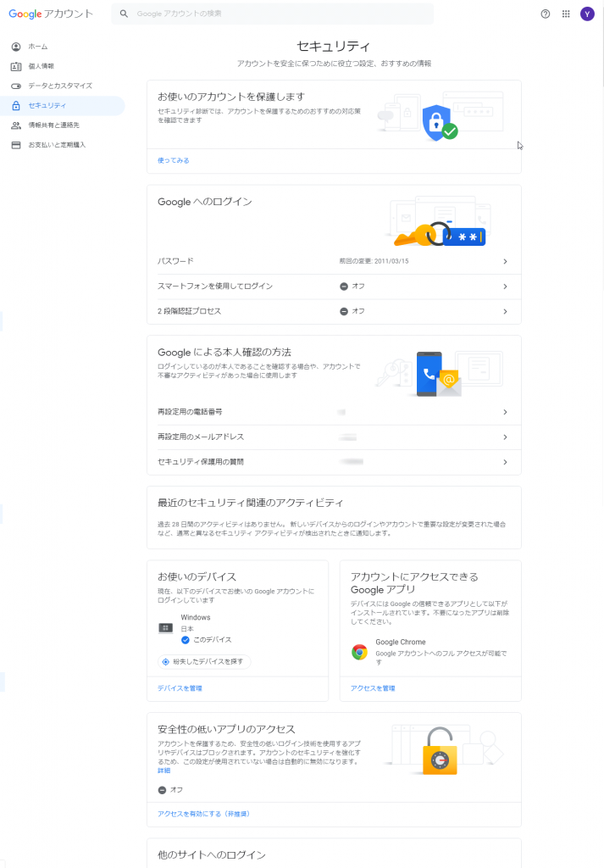Open the help question mark icon
This screenshot has height=868, width=604.
coord(546,14)
